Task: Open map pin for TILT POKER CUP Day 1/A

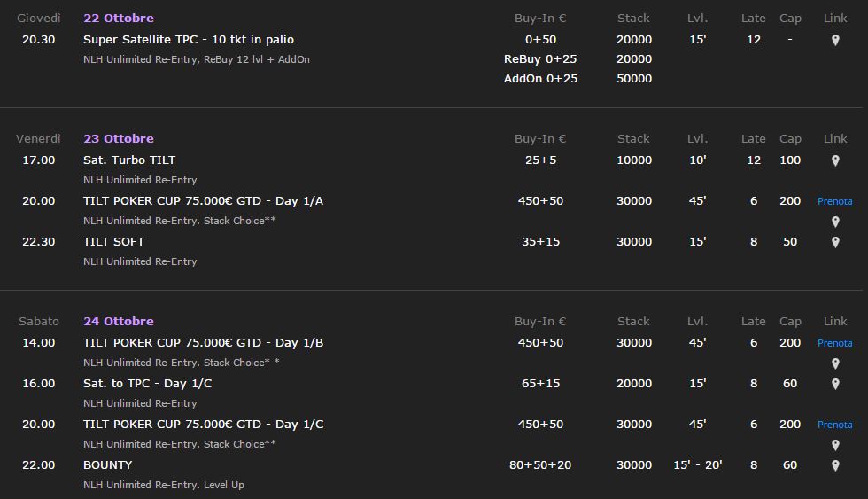Action: (x=835, y=222)
